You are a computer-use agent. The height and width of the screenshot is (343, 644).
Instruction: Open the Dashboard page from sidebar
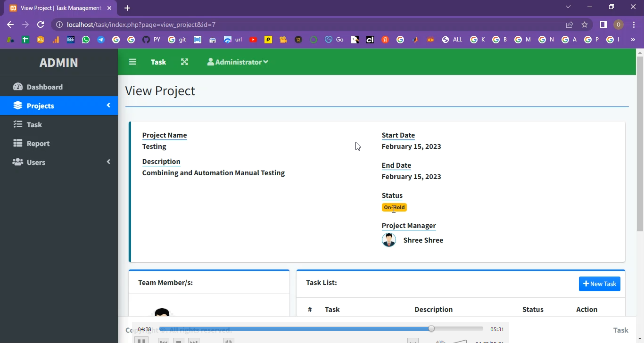pos(44,87)
